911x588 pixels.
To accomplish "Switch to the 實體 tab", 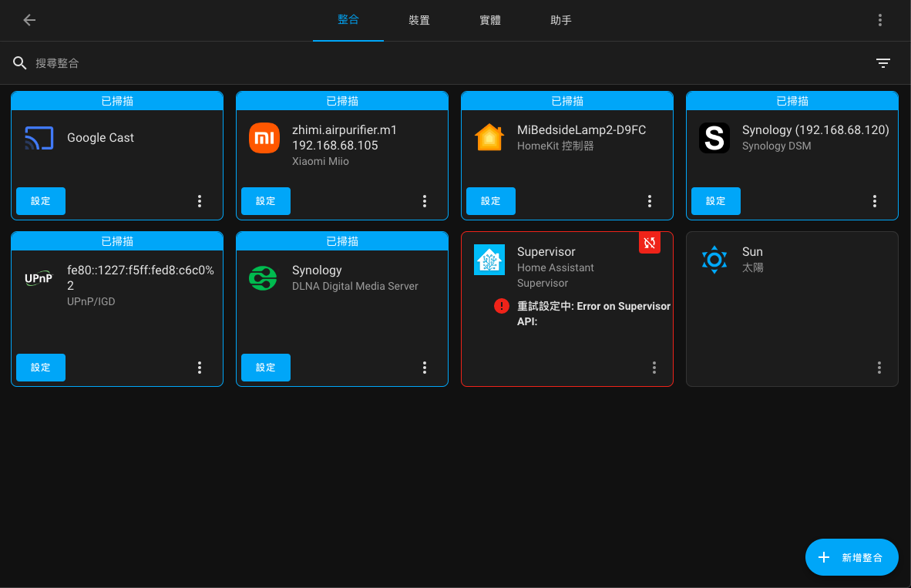I will pyautogui.click(x=489, y=20).
